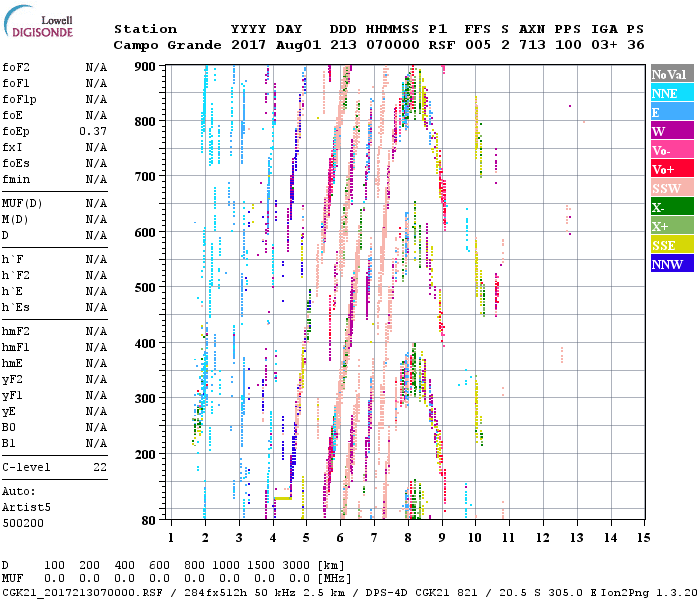Screen dimensions: 700x600
Task: Click the PS value 36
Action: 636,45
